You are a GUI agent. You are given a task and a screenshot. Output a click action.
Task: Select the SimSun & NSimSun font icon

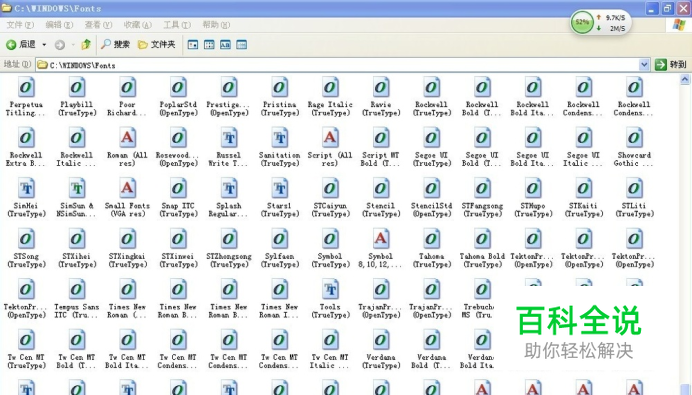tap(77, 188)
